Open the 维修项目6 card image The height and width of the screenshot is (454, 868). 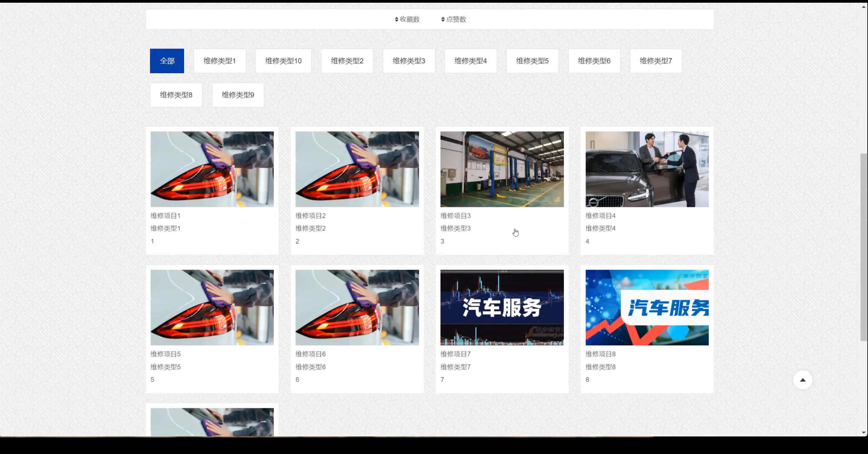[x=357, y=307]
